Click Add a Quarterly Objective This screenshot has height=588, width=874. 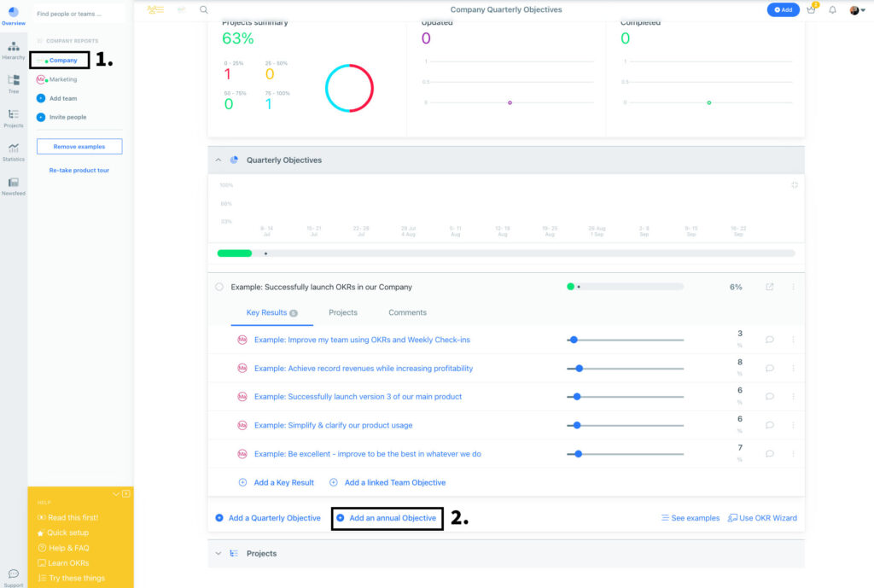tap(268, 518)
